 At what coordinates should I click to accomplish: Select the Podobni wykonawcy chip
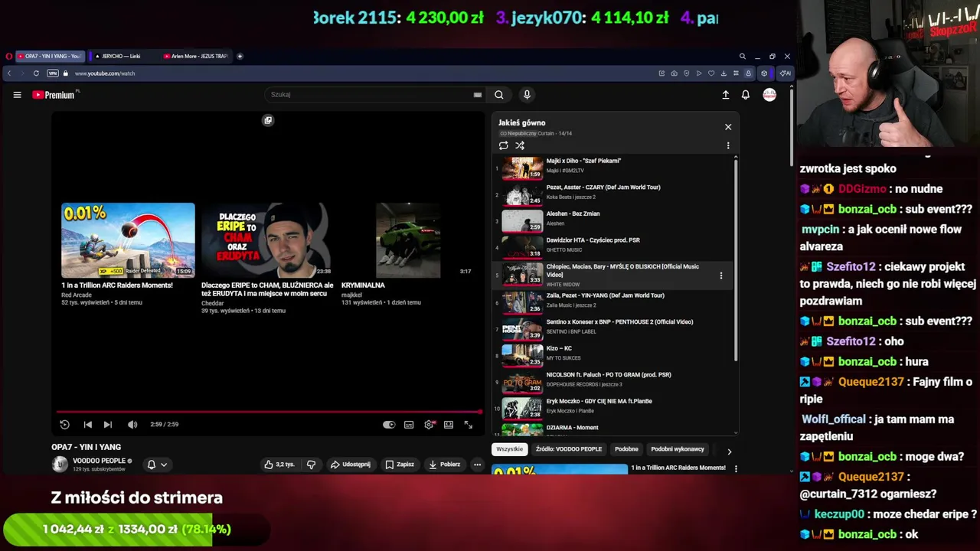point(678,449)
